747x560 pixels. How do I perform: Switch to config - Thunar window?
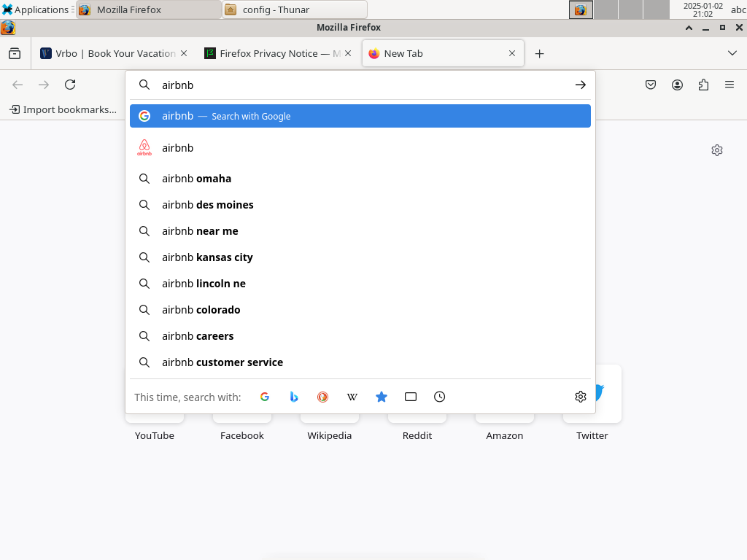[295, 9]
